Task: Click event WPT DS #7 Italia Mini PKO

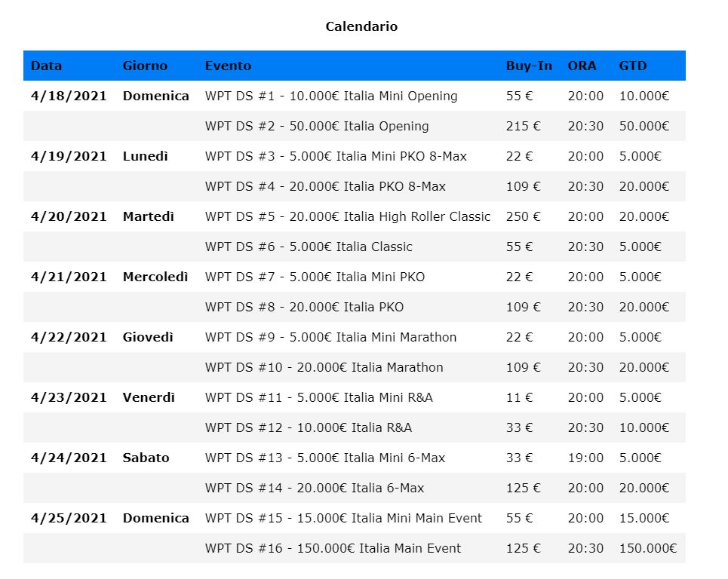Action: coord(315,277)
